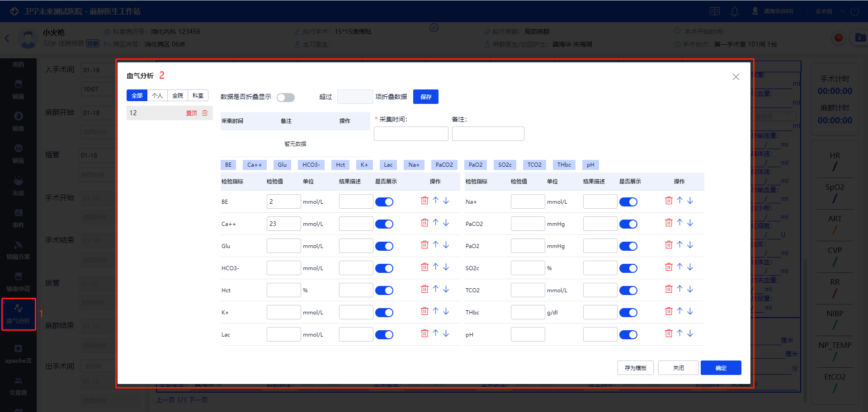Viewport: 868px width, 412px height.
Task: Toggle display switch for BE
Action: point(384,202)
